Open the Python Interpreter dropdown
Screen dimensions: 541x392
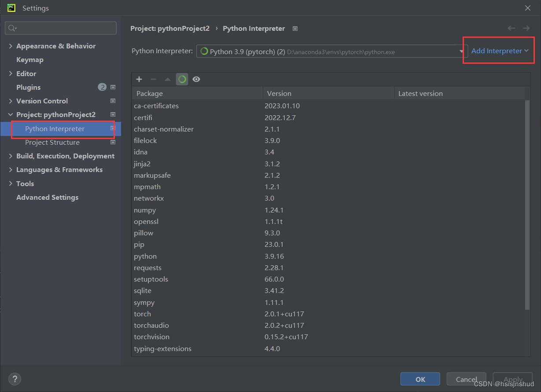click(332, 51)
